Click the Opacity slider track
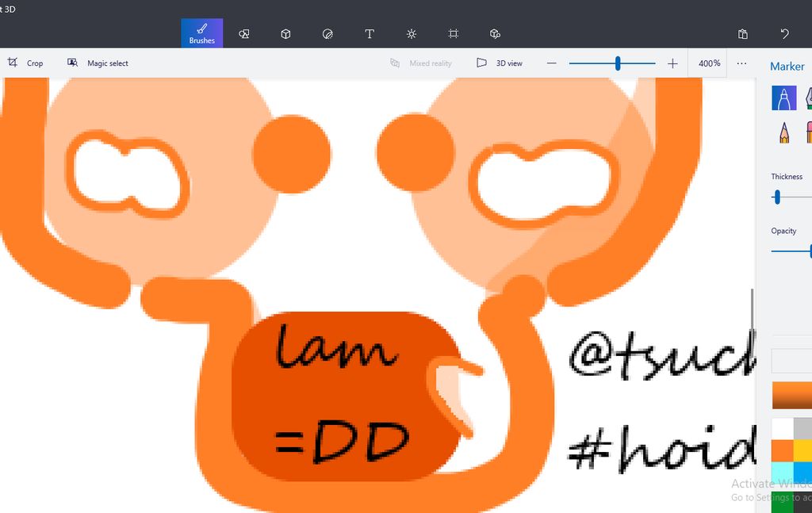Viewport: 812px width, 513px height. coord(791,251)
